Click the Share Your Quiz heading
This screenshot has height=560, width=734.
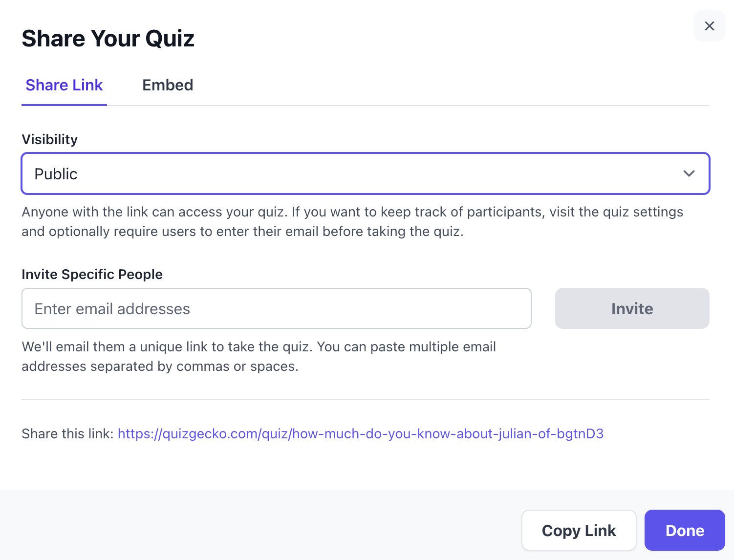(x=108, y=39)
